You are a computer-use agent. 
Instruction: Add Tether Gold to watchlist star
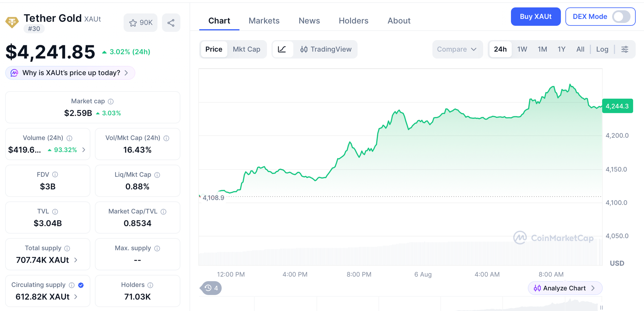tap(141, 23)
